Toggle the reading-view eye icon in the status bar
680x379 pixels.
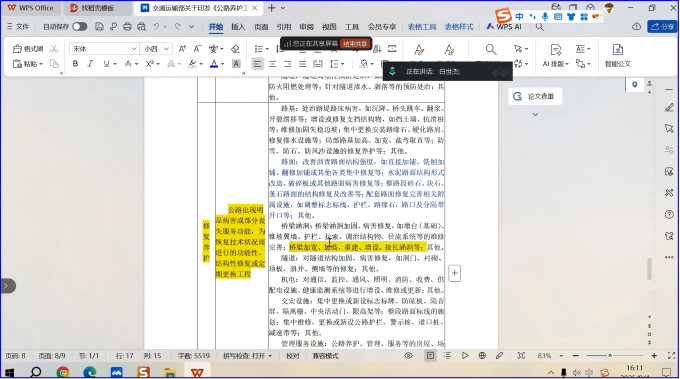pos(409,356)
